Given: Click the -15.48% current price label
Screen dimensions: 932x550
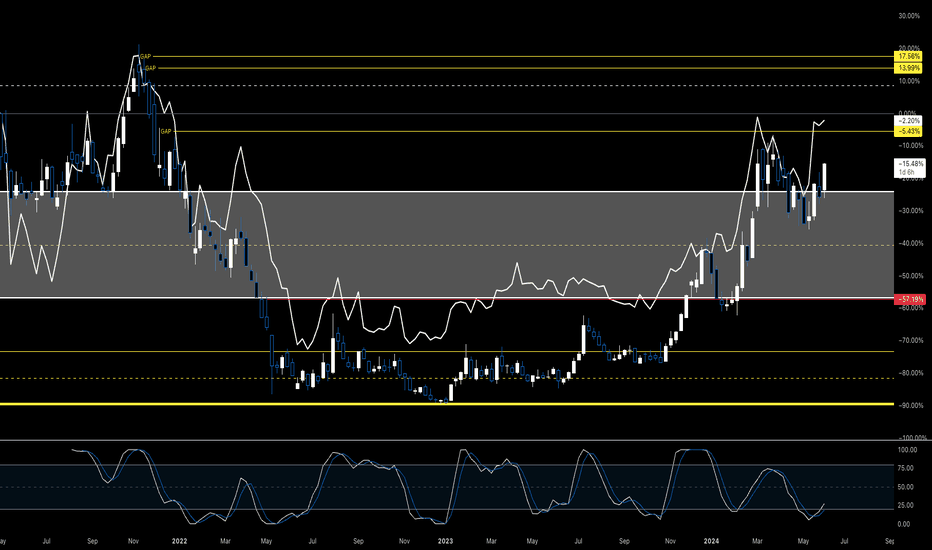Looking at the screenshot, I should coord(910,164).
